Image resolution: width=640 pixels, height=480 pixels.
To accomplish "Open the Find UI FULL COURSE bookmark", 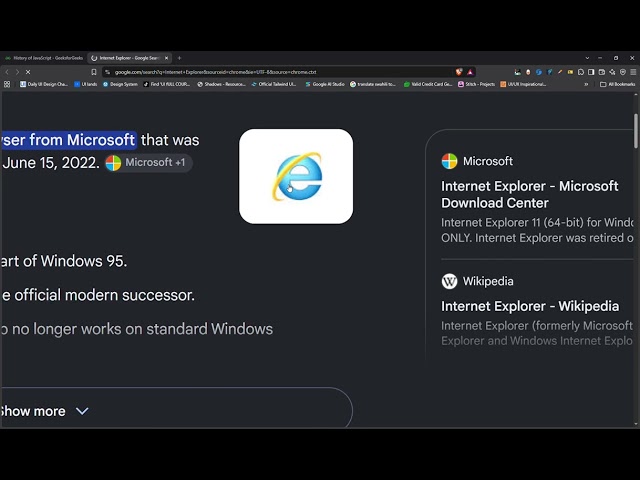I will tap(167, 84).
